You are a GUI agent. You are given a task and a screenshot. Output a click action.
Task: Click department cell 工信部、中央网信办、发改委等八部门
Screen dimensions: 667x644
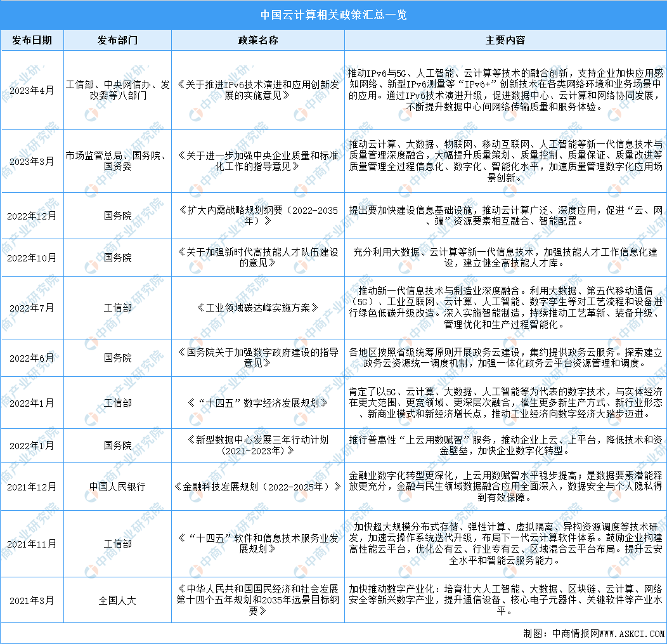tap(117, 90)
